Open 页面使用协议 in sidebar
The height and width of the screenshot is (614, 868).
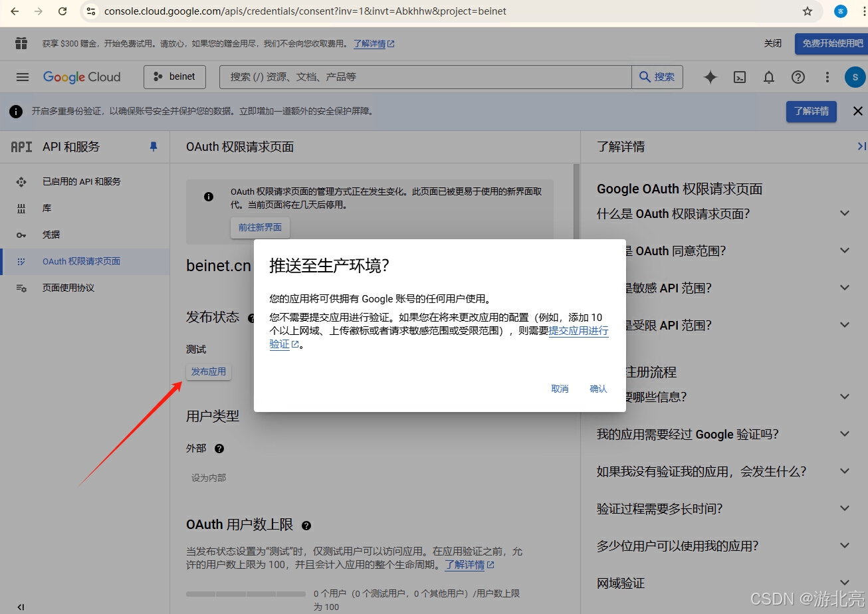point(84,288)
